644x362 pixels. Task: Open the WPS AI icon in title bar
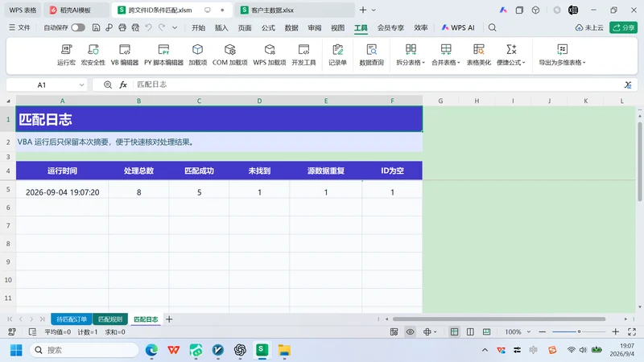(503, 10)
